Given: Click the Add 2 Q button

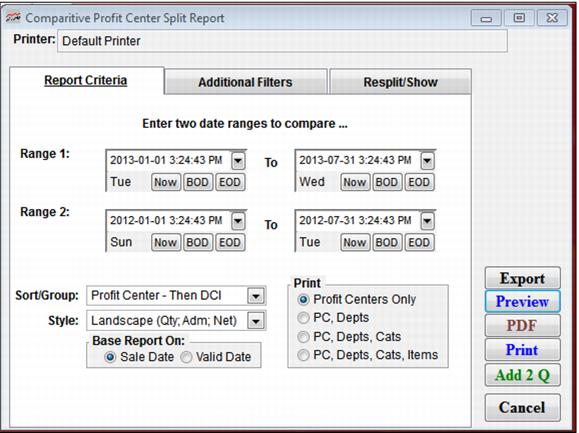Looking at the screenshot, I should coord(523,375).
